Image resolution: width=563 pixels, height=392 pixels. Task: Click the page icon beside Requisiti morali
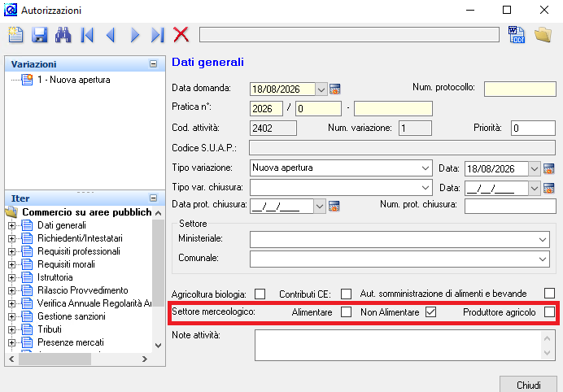click(x=27, y=264)
